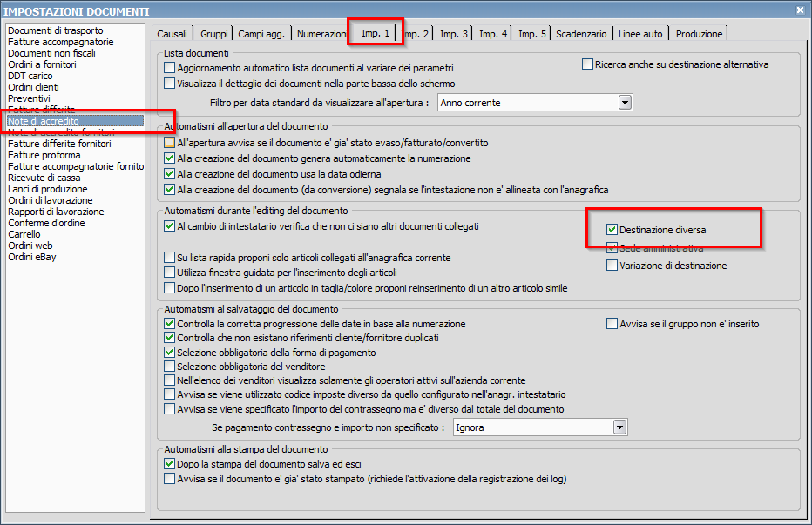Check Nell'elenco dei venditori visualizza operatori attivi
Image resolution: width=812 pixels, height=525 pixels.
[x=169, y=380]
